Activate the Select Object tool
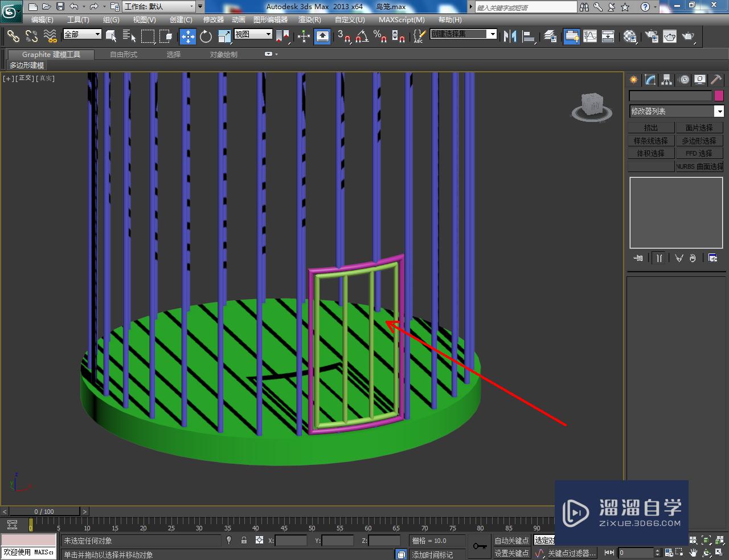Viewport: 729px width, 560px height. (x=111, y=36)
